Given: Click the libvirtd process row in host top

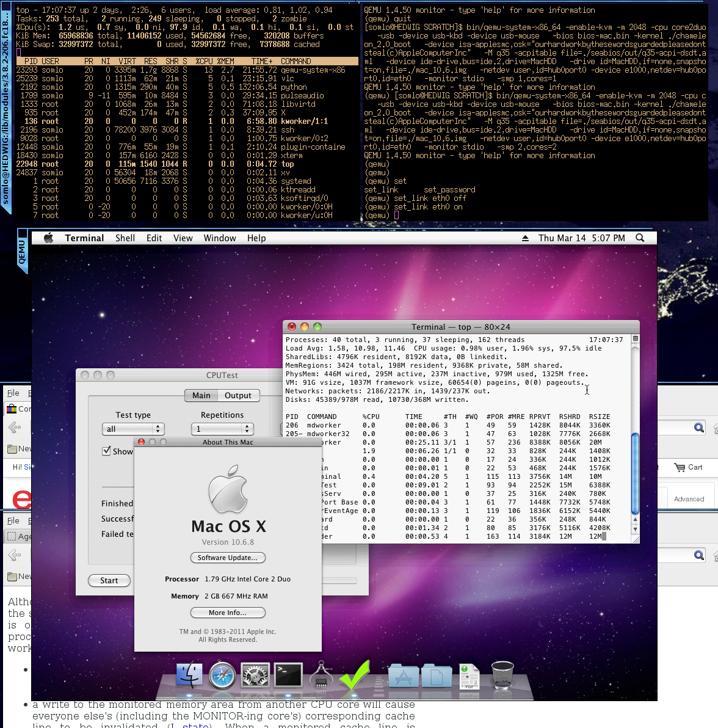Looking at the screenshot, I should pyautogui.click(x=187, y=104).
